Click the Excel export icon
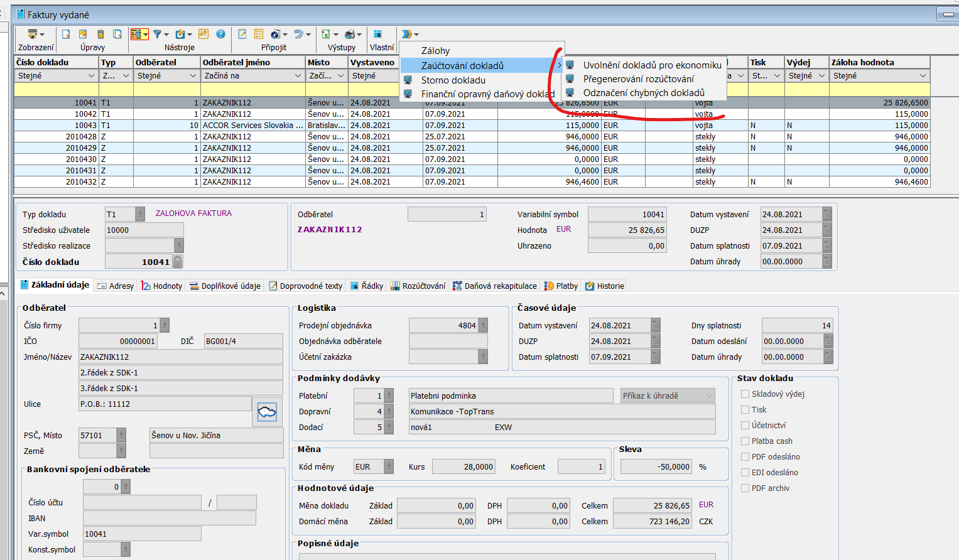 (325, 34)
